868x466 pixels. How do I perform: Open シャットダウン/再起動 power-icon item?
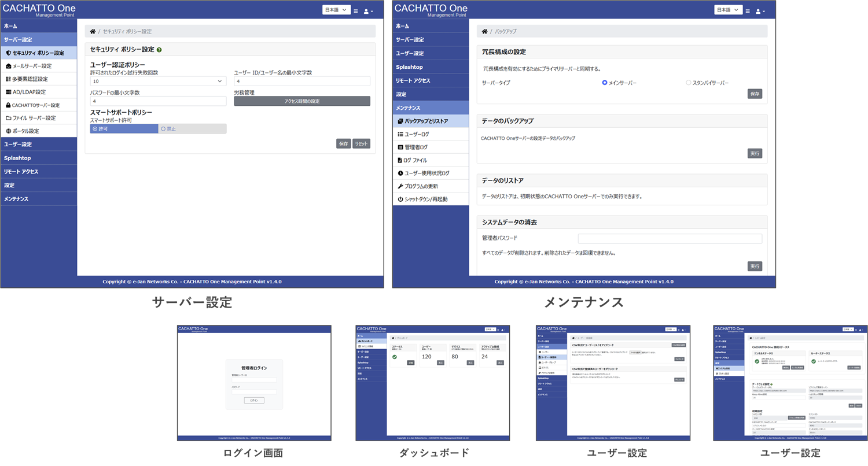click(431, 199)
